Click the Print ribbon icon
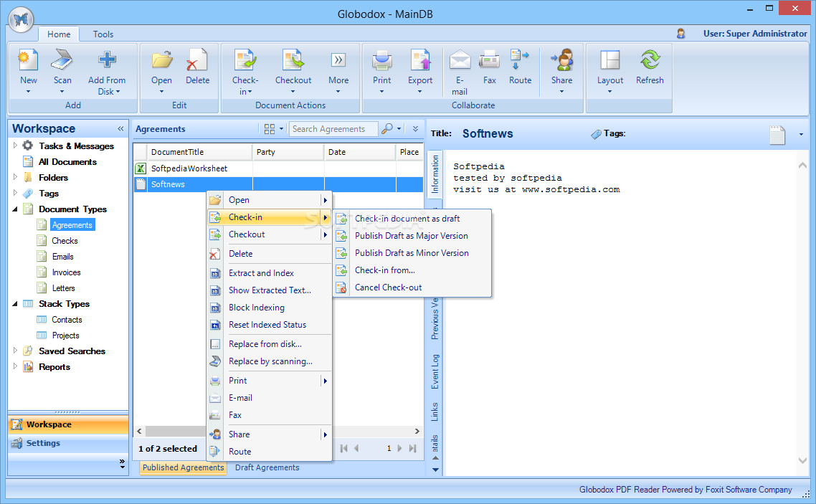 click(x=382, y=60)
